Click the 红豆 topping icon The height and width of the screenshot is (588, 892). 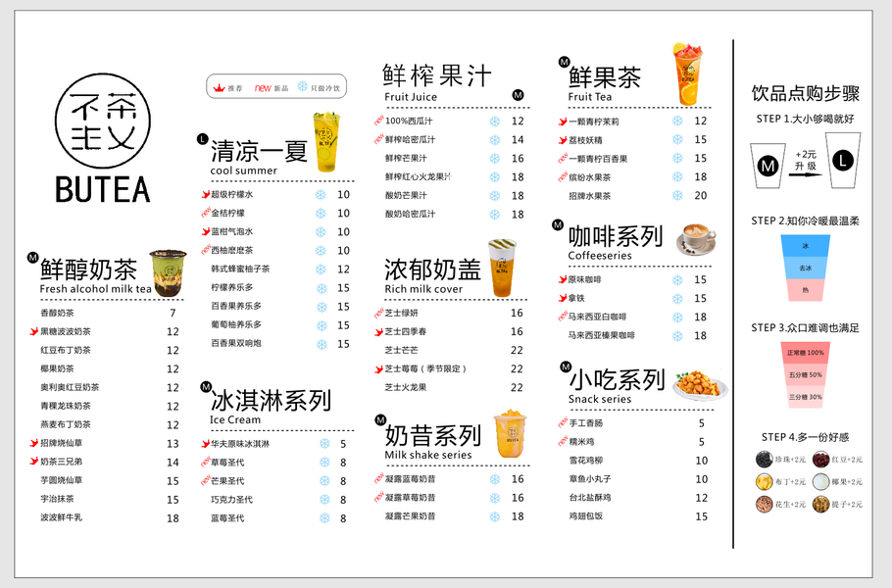pos(820,459)
